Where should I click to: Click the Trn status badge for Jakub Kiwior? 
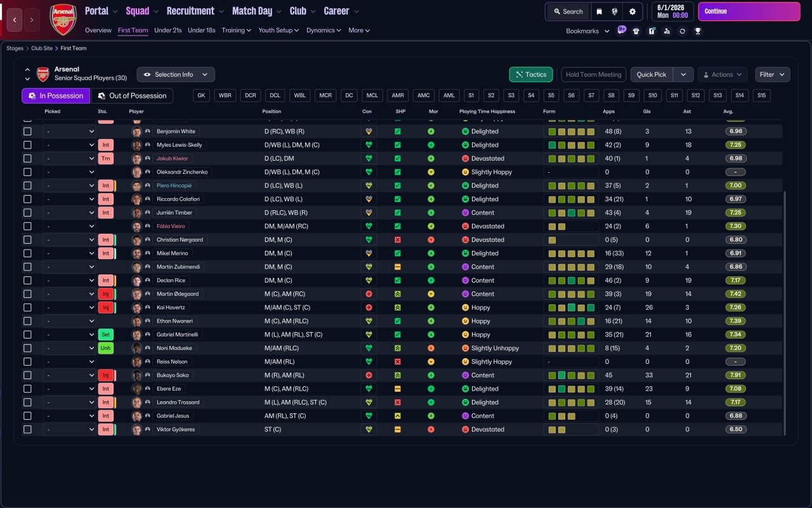click(x=106, y=159)
